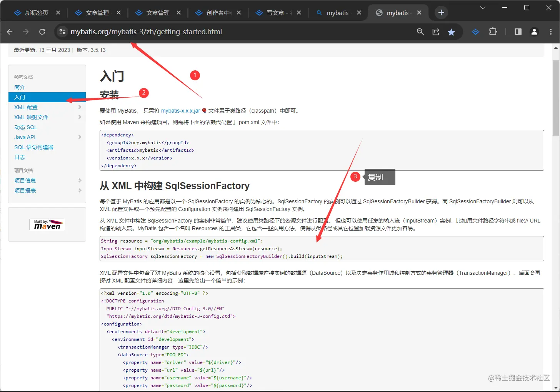Screen dimensions: 560x392
Task: Click the property name="password" line
Action: [x=188, y=385]
